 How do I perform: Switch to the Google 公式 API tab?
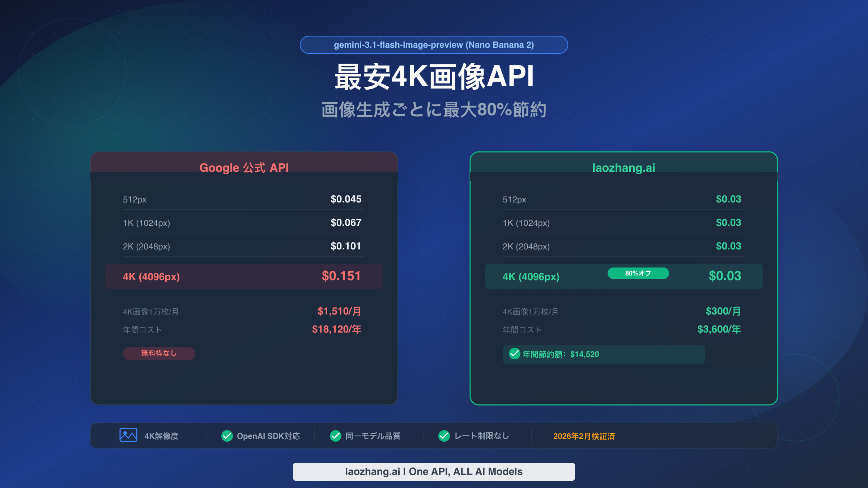tap(244, 167)
